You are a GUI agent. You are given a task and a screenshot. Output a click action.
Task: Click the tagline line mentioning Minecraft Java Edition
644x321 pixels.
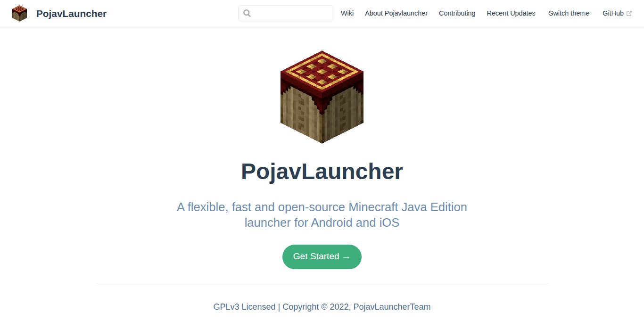point(322,207)
